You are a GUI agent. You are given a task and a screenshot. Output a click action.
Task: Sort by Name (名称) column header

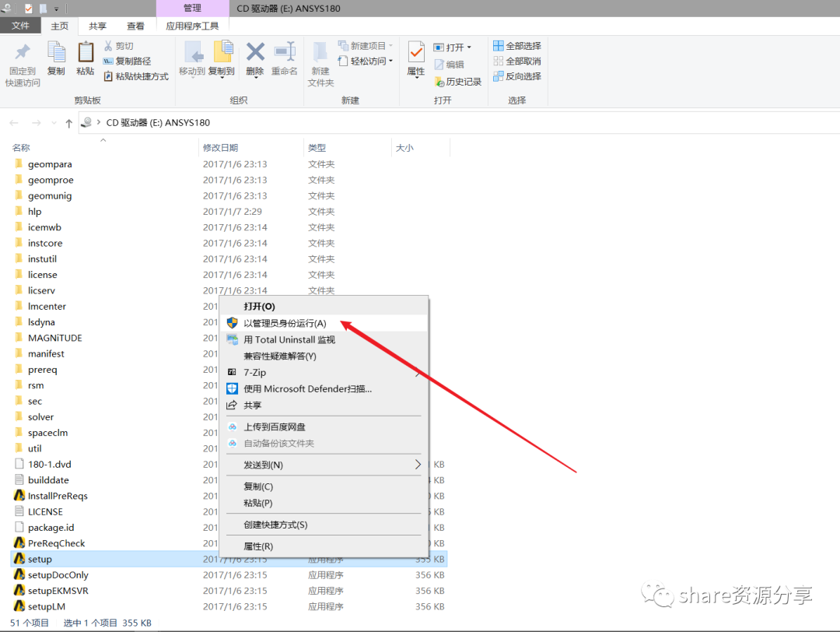click(x=103, y=147)
